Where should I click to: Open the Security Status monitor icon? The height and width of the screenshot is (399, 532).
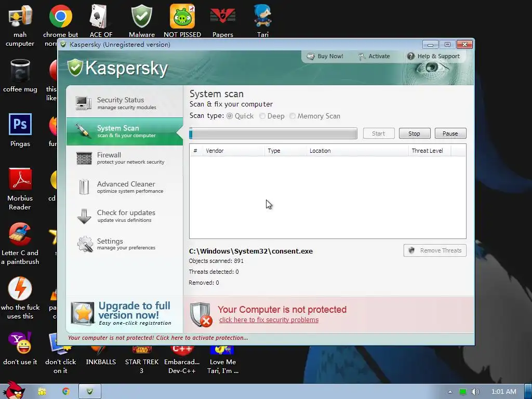click(x=84, y=103)
